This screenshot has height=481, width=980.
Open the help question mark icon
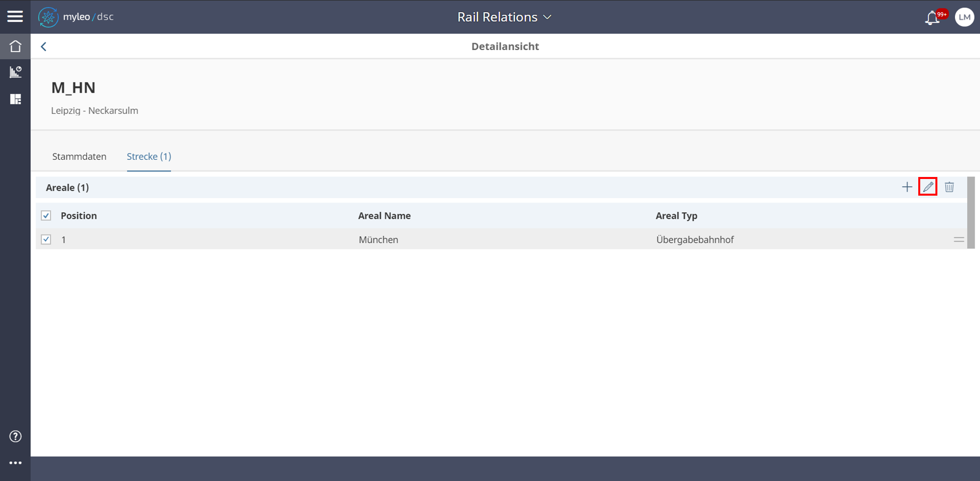(x=15, y=436)
